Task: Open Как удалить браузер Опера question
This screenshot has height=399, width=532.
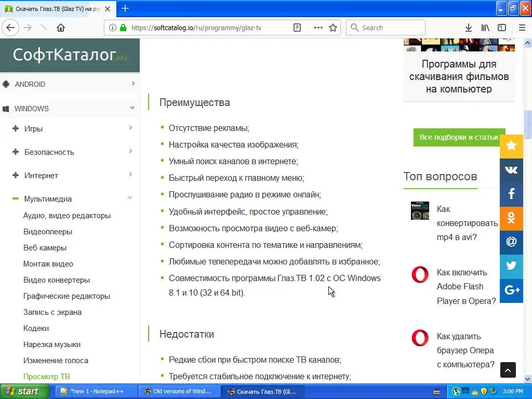Action: (465, 351)
